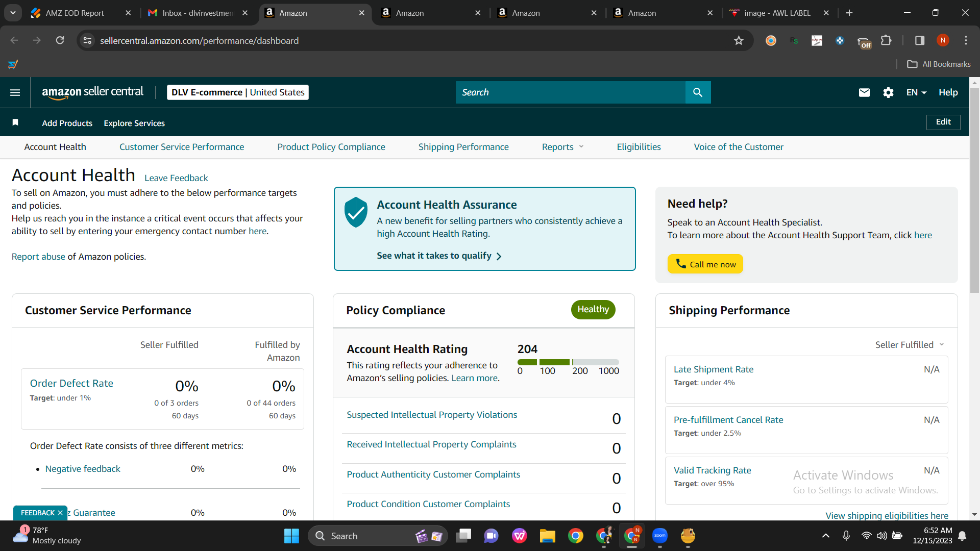The height and width of the screenshot is (551, 980).
Task: Open Valid Tracking Rate metric
Action: pyautogui.click(x=713, y=470)
